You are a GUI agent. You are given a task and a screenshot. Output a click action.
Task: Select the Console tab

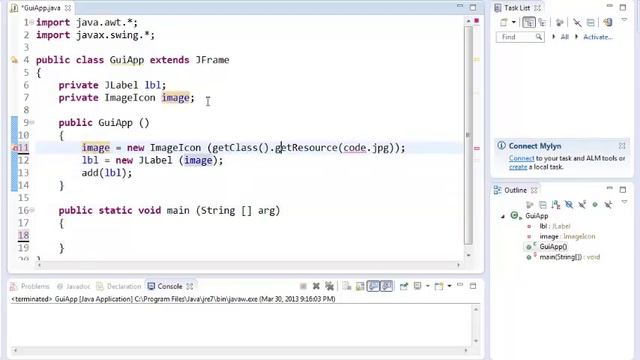coord(169,286)
